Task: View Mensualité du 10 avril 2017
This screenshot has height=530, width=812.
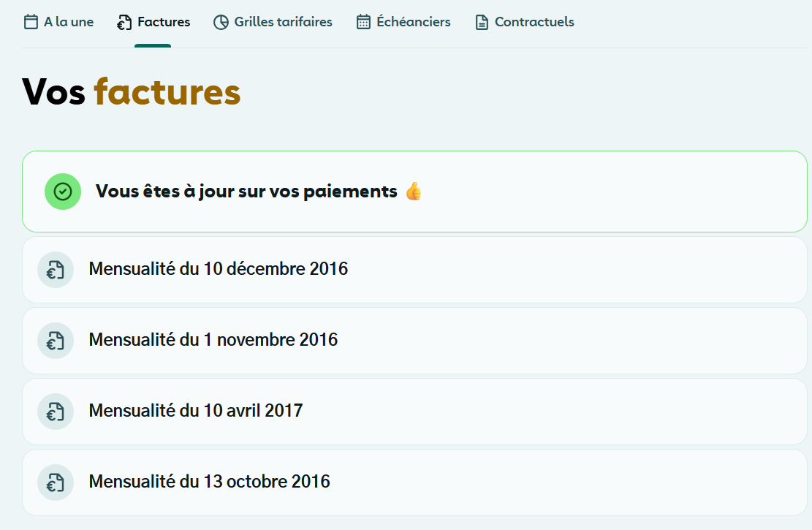Action: tap(196, 411)
